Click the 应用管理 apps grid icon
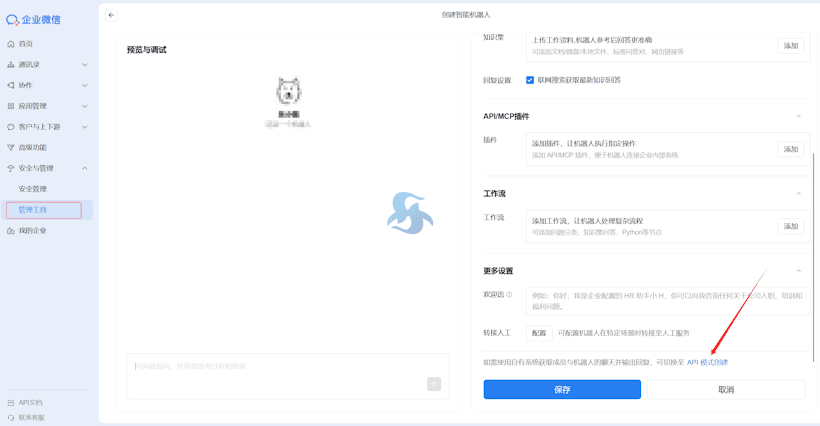 [10, 106]
